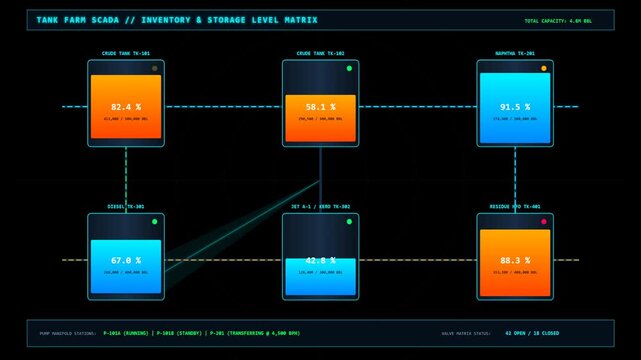Click the green status light on Crude Tank TK-102
Screen dimensions: 641x360
[349, 68]
